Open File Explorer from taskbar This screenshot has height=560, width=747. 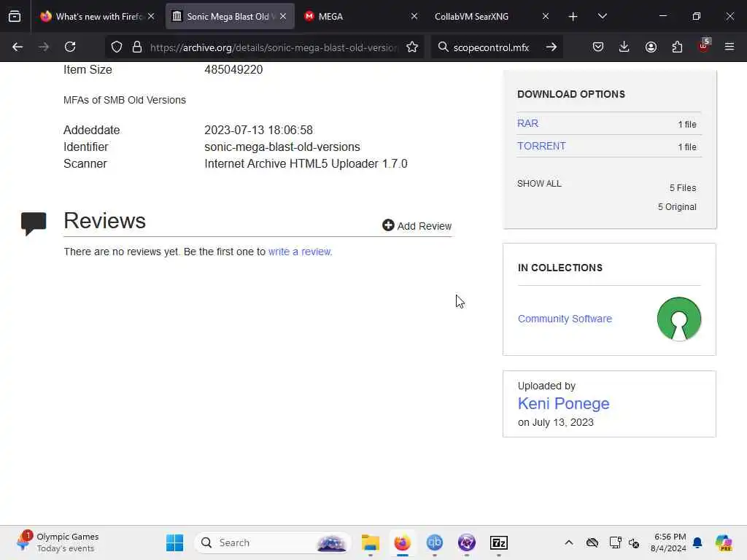[370, 542]
